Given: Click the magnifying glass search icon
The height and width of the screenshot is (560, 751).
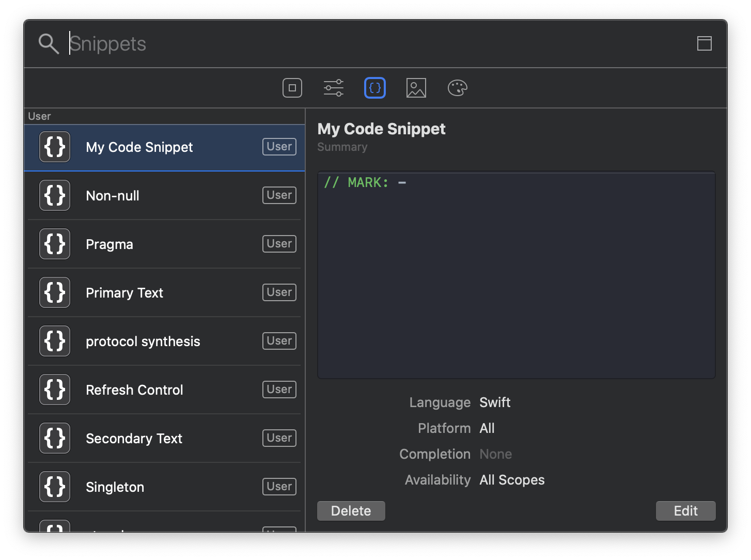Looking at the screenshot, I should (49, 44).
